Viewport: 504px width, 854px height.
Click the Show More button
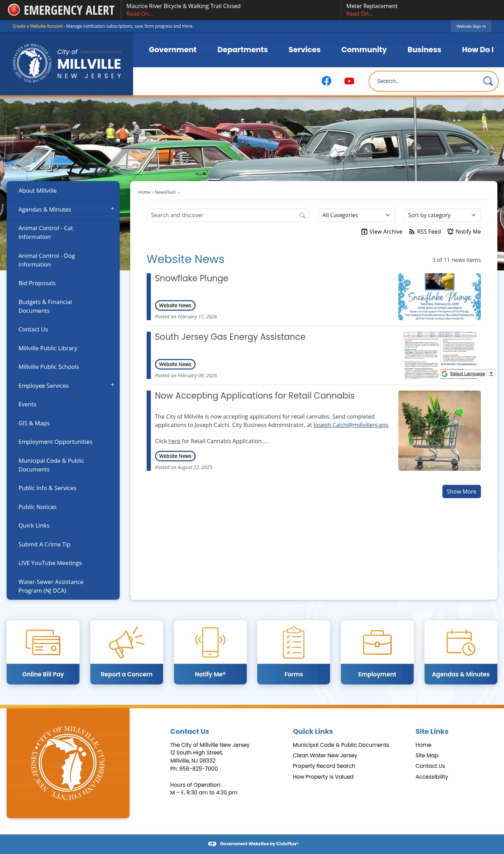(461, 491)
